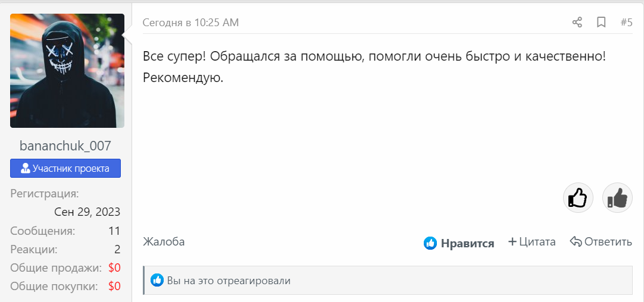Click the Реакции count 2
The image size is (644, 302).
point(117,249)
